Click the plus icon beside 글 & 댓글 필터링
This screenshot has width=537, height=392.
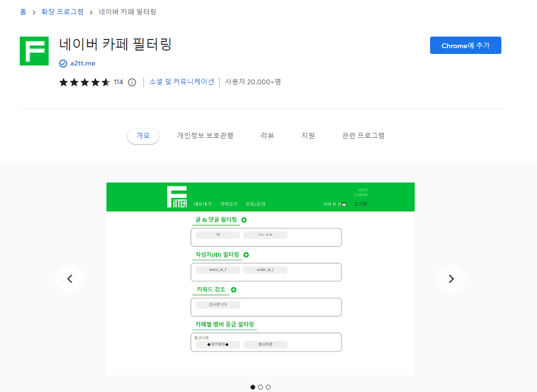point(244,220)
